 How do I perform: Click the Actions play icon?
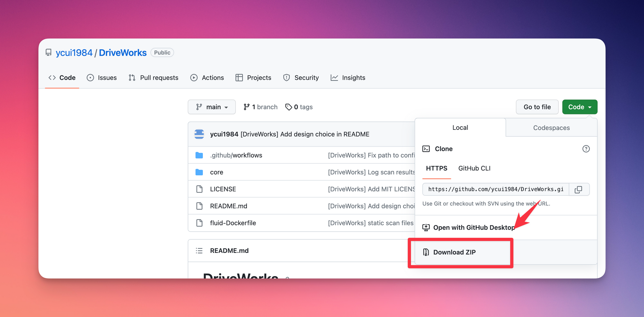click(x=194, y=78)
